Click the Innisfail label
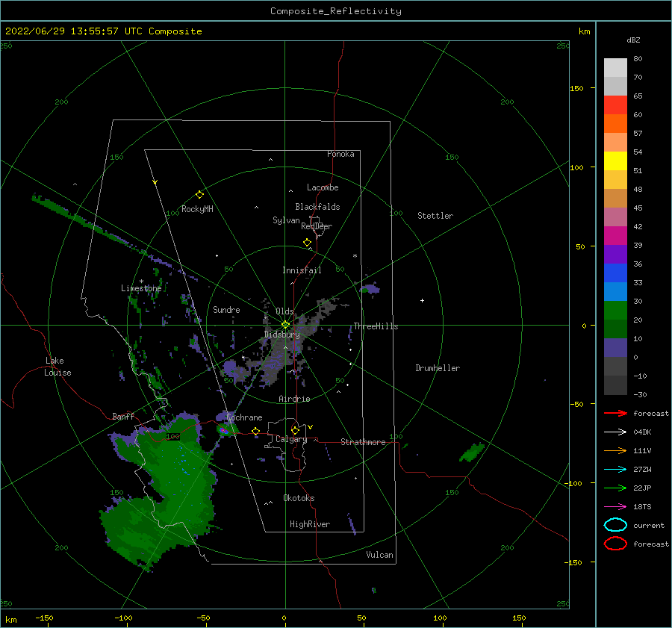Image resolution: width=672 pixels, height=628 pixels. 302,270
